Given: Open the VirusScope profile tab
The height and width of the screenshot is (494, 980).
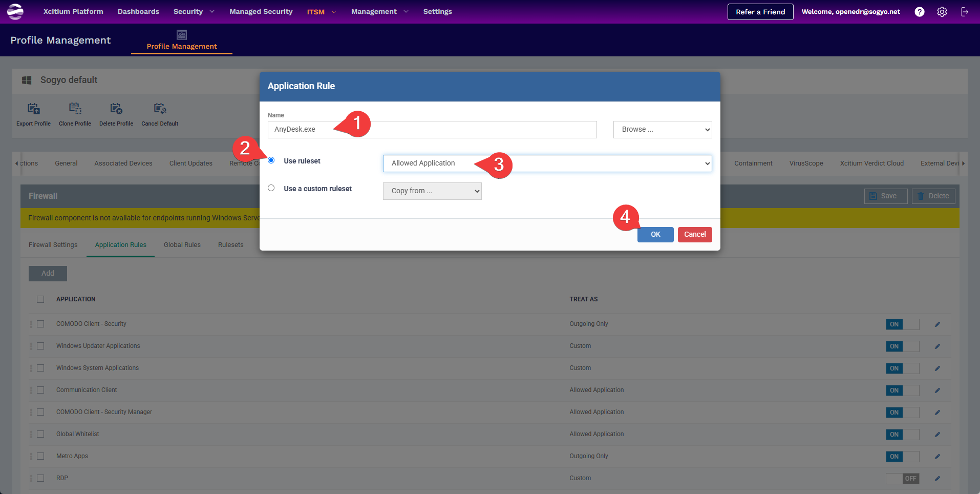Looking at the screenshot, I should point(806,163).
